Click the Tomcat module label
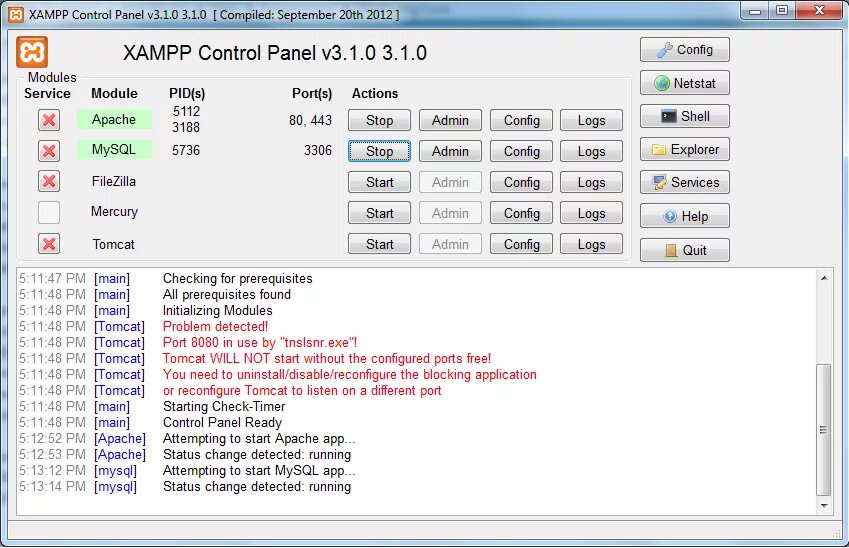Screen dimensions: 849x548 [x=113, y=244]
